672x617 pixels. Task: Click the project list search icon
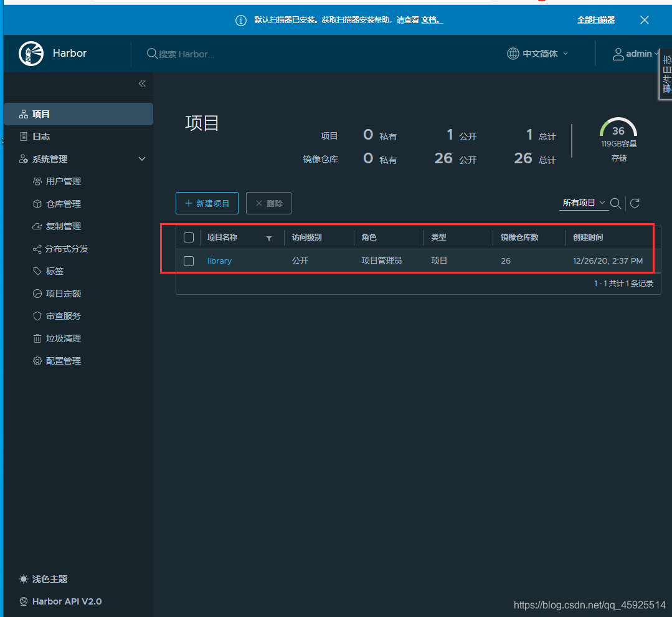tap(615, 203)
